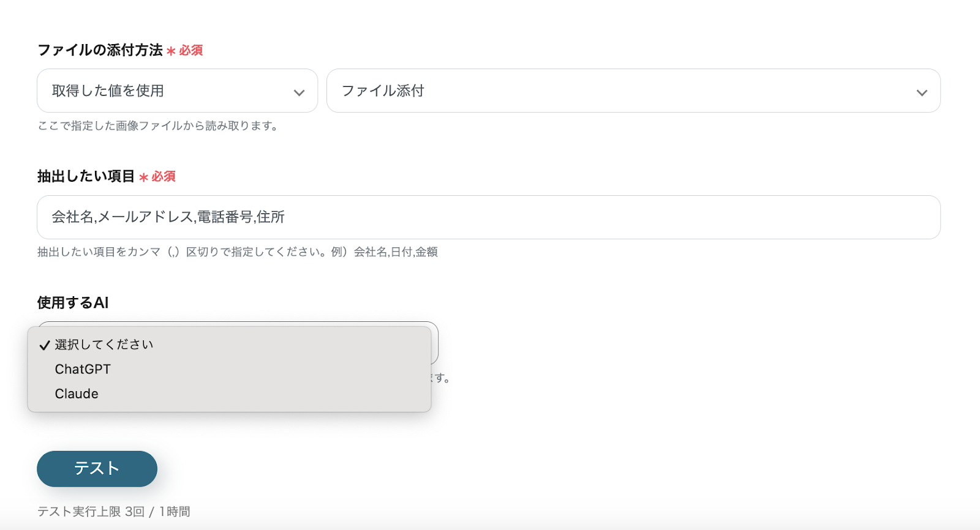
Task: Click the 使用するAI select box edge behind menu
Action: [x=435, y=343]
